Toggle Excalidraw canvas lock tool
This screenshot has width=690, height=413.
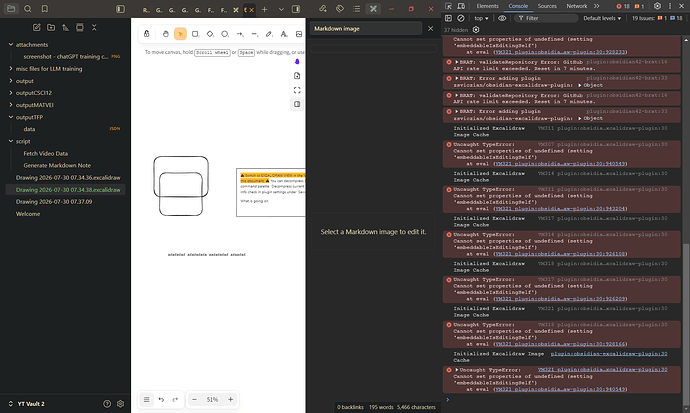pos(147,34)
